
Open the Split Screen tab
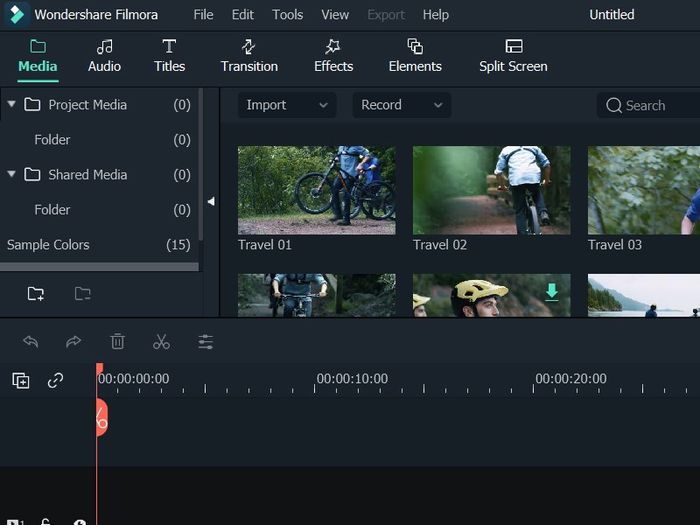tap(513, 56)
